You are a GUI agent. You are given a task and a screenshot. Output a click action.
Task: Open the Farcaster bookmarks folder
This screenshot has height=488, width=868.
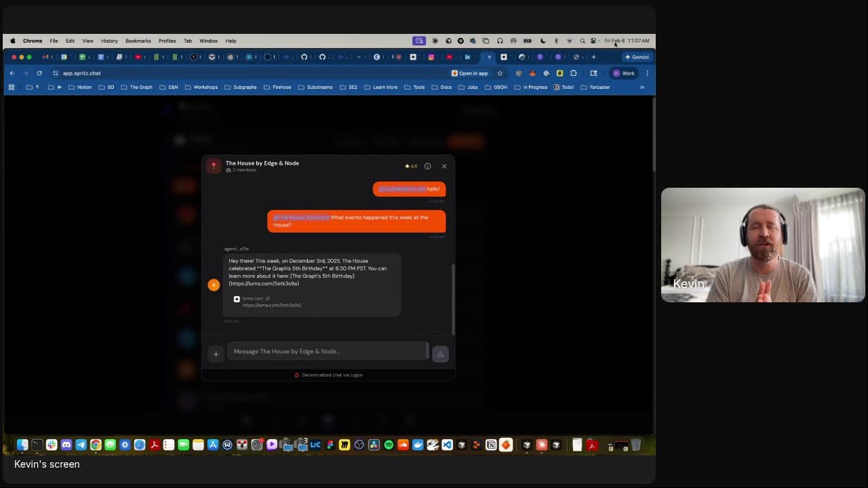point(595,87)
